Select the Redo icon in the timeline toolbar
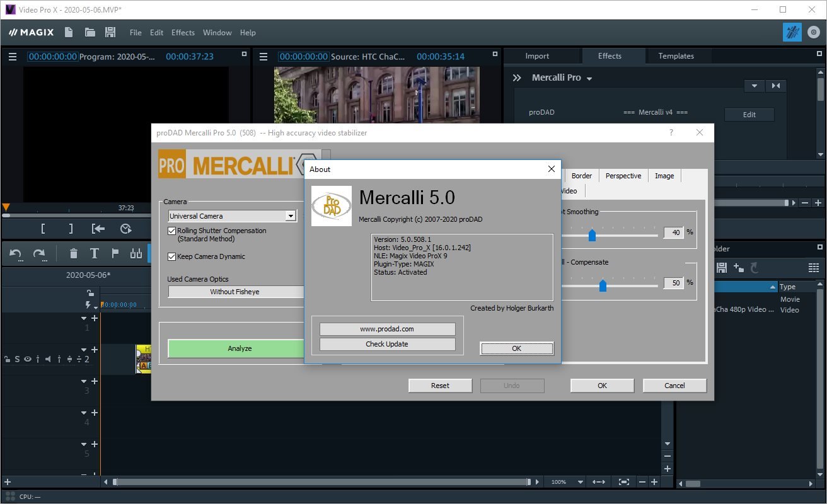Screen dimensions: 827x504 pos(39,254)
